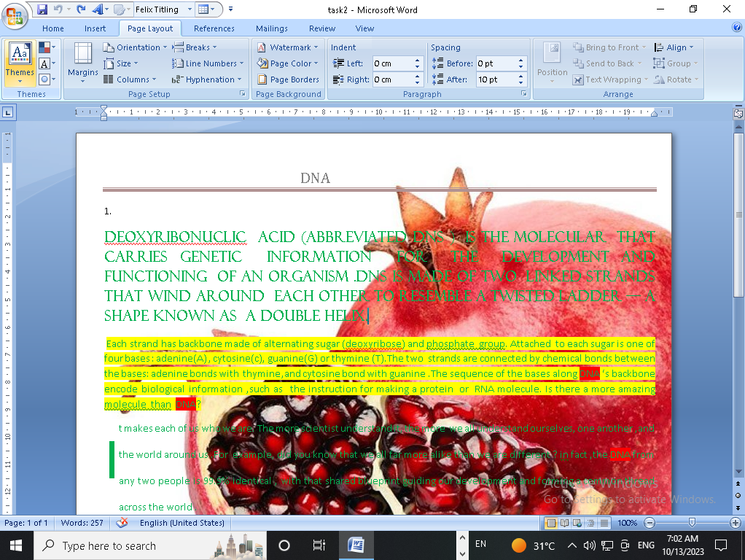Enable Print Layout view in status bar
This screenshot has height=560, width=745.
coord(551,523)
